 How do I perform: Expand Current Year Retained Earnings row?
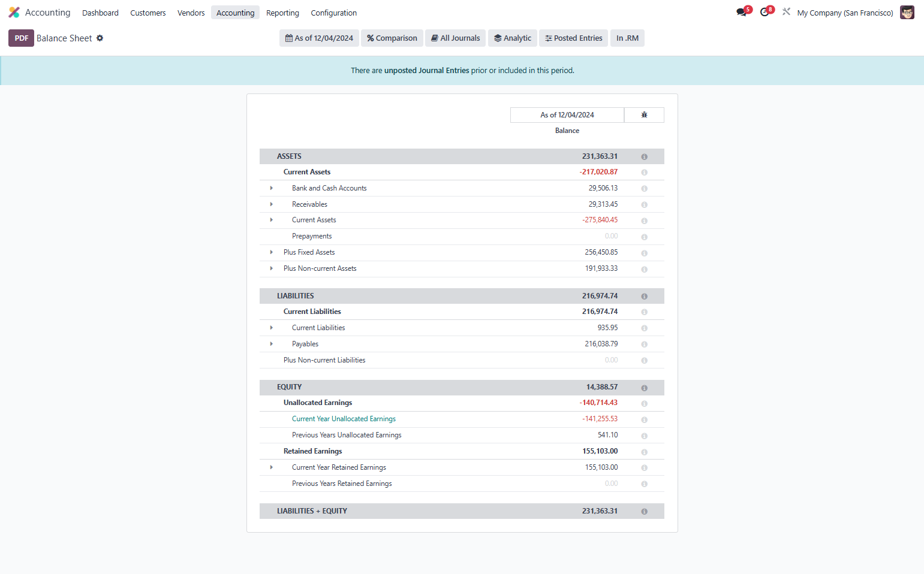point(272,467)
